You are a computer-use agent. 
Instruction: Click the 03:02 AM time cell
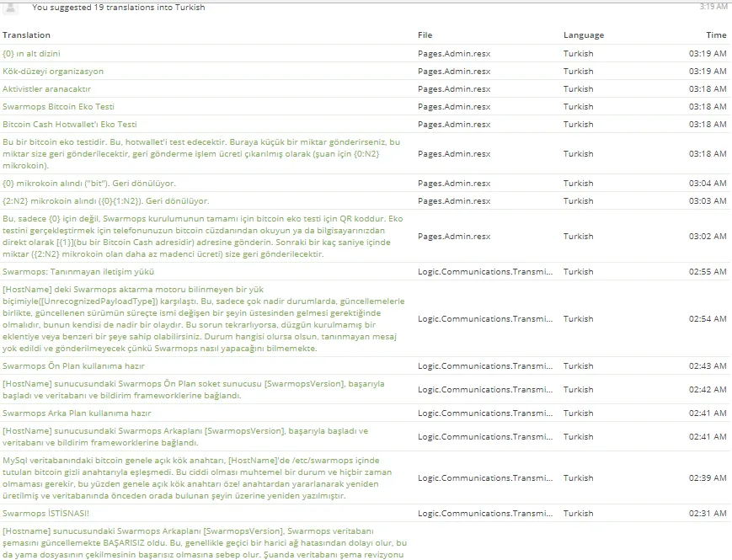(x=708, y=236)
